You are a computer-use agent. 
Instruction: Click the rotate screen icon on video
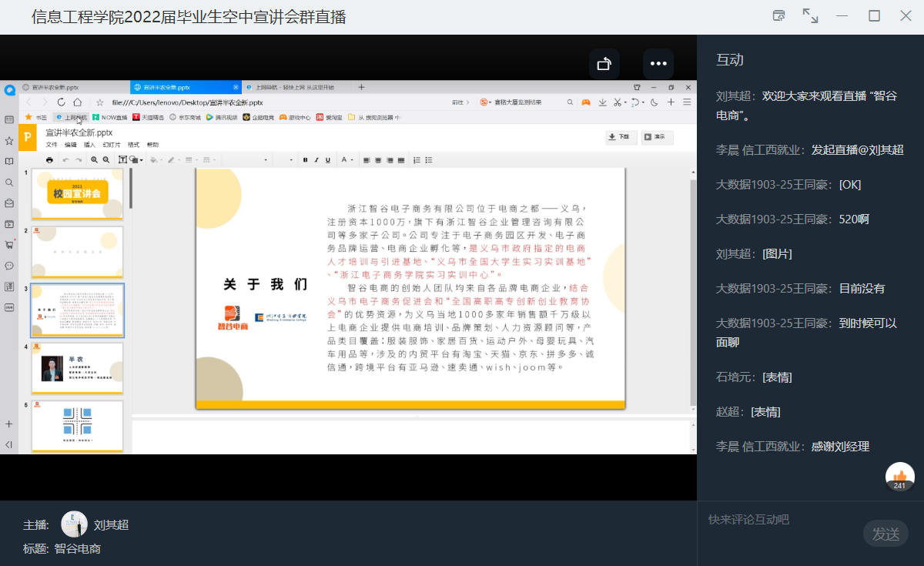pos(604,64)
